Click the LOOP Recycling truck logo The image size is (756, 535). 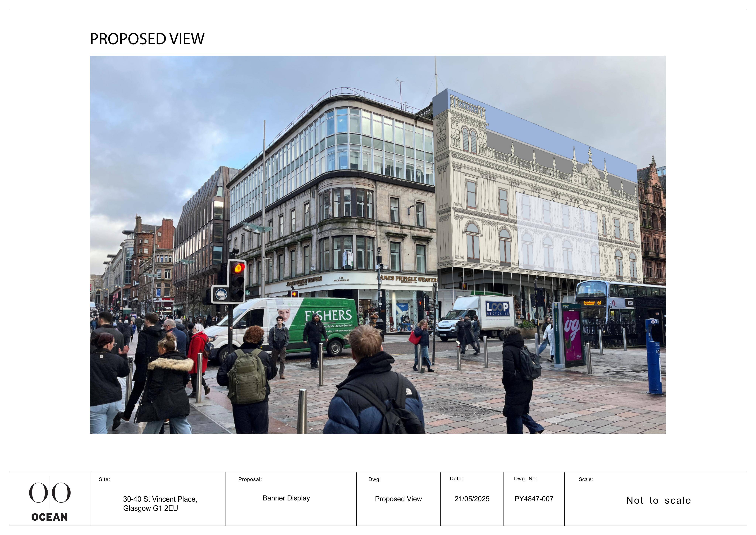pos(498,309)
